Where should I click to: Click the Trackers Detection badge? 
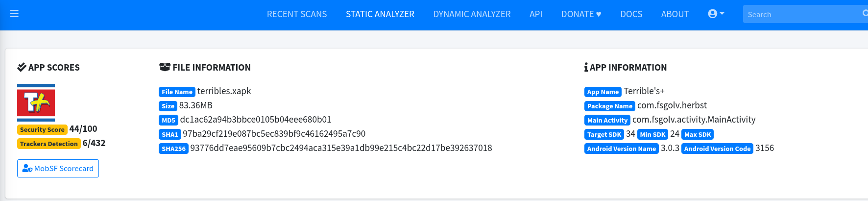[49, 144]
